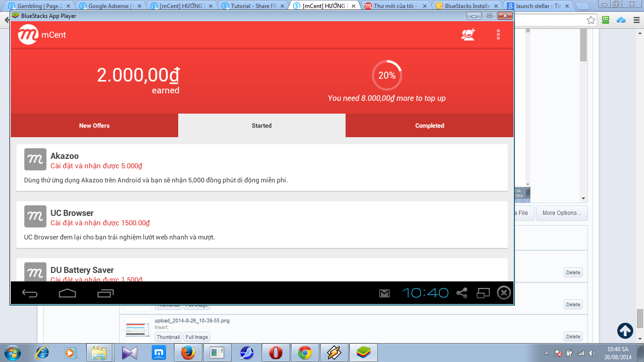Bookmark the page with Chrome's star icon
This screenshot has width=644, height=362.
[591, 20]
